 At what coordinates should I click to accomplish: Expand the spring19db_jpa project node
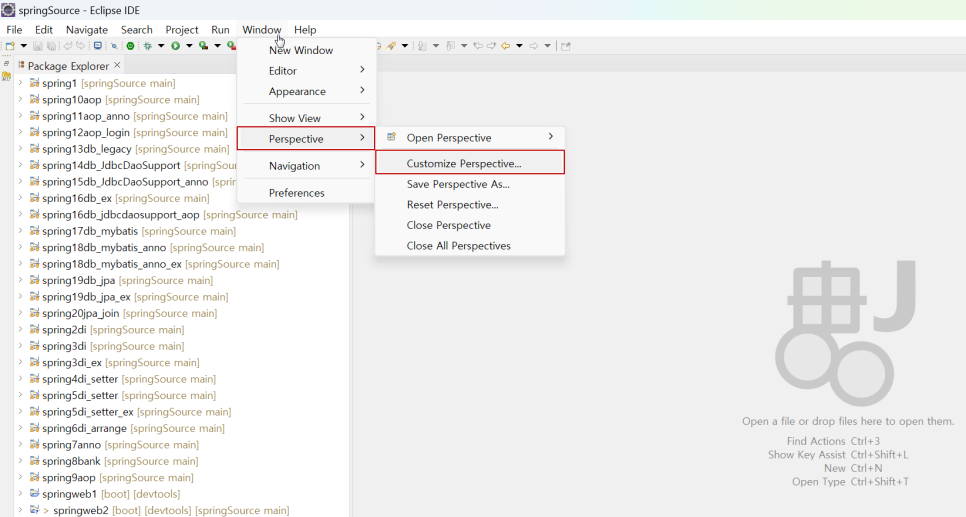pos(20,280)
